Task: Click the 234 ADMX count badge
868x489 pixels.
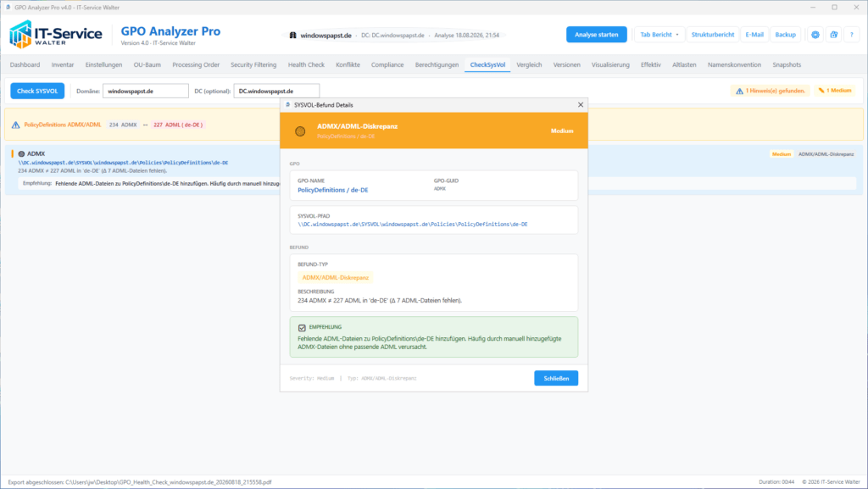Action: pos(123,125)
